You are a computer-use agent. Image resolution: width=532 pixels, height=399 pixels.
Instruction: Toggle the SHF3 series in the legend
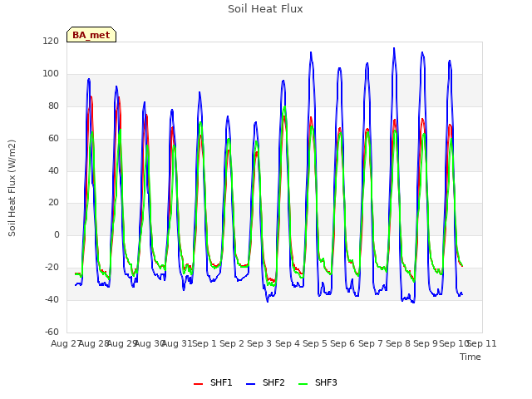point(318,382)
